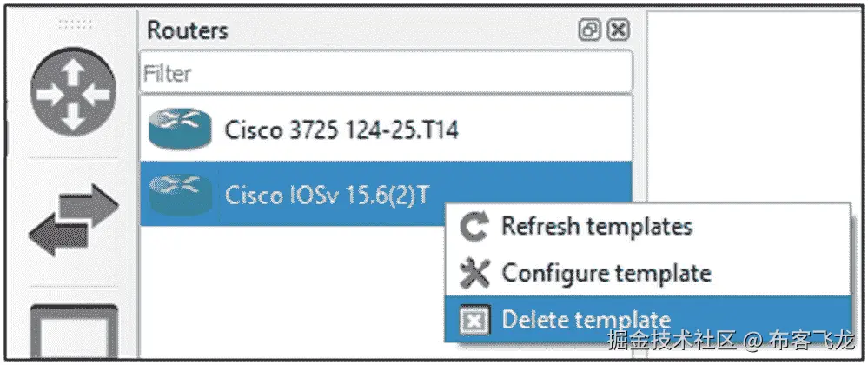The width and height of the screenshot is (868, 365).
Task: Choose Delete template in the context menu
Action: click(586, 321)
